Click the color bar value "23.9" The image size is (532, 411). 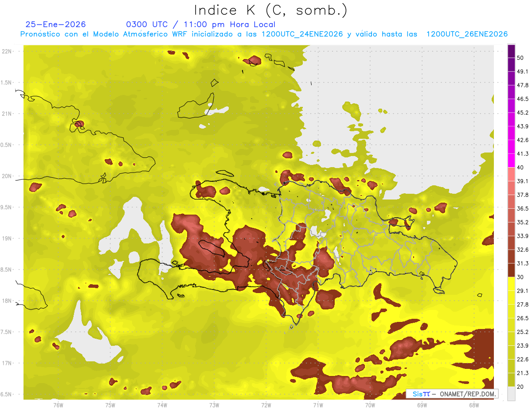point(523,345)
